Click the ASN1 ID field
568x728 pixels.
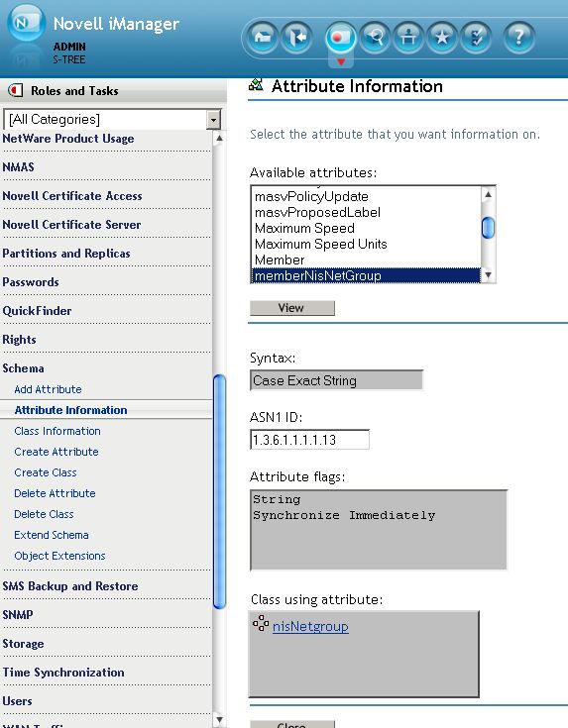(309, 440)
